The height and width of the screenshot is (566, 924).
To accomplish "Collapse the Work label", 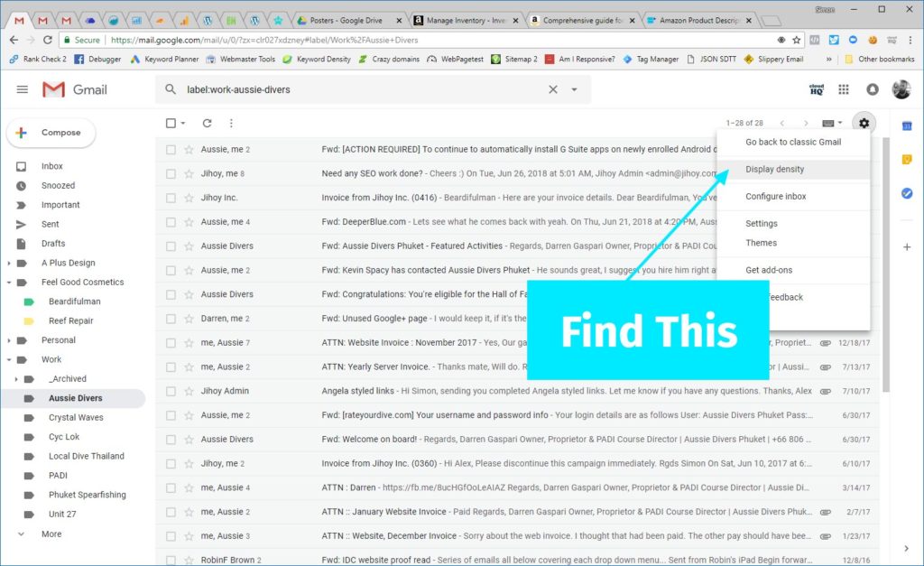I will click(9, 359).
